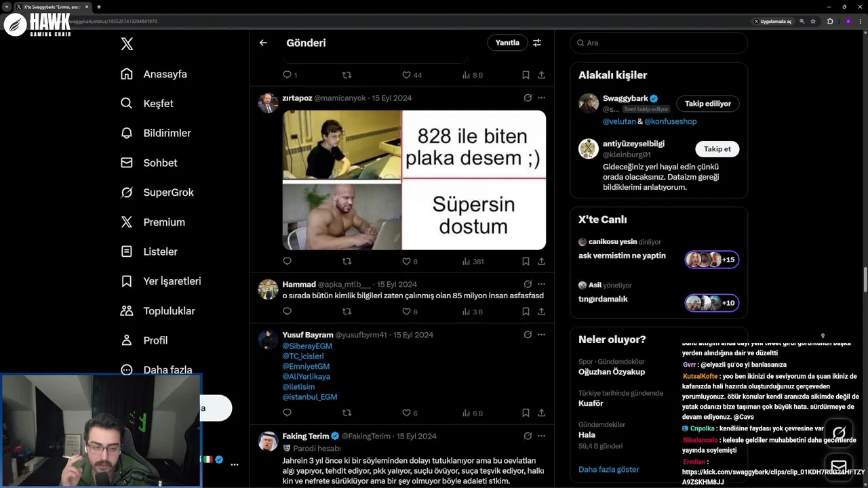Click back arrow next to Gönderi
The width and height of the screenshot is (868, 488).
tap(263, 43)
